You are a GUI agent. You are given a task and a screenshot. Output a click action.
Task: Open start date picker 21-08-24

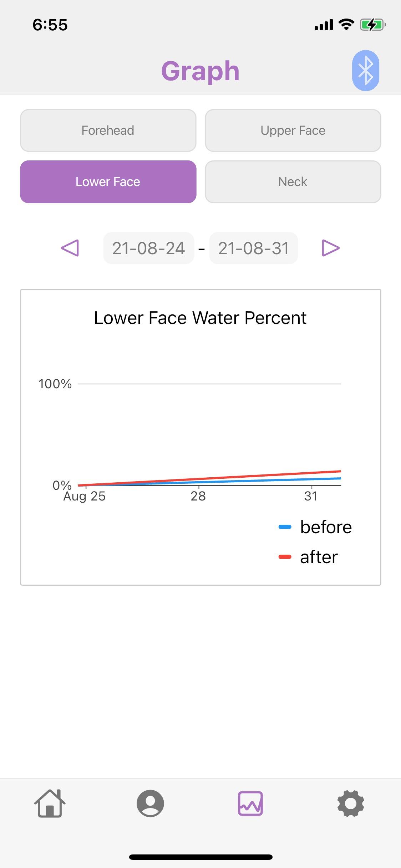148,248
